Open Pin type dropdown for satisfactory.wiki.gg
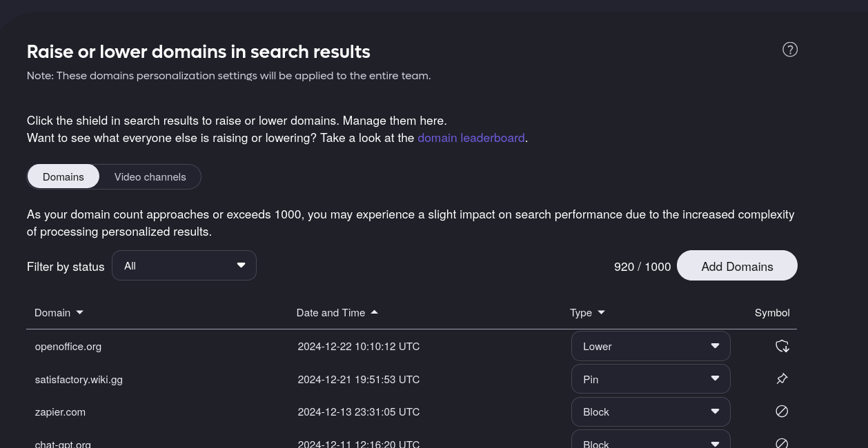Screen dimensions: 868x448 point(650,379)
